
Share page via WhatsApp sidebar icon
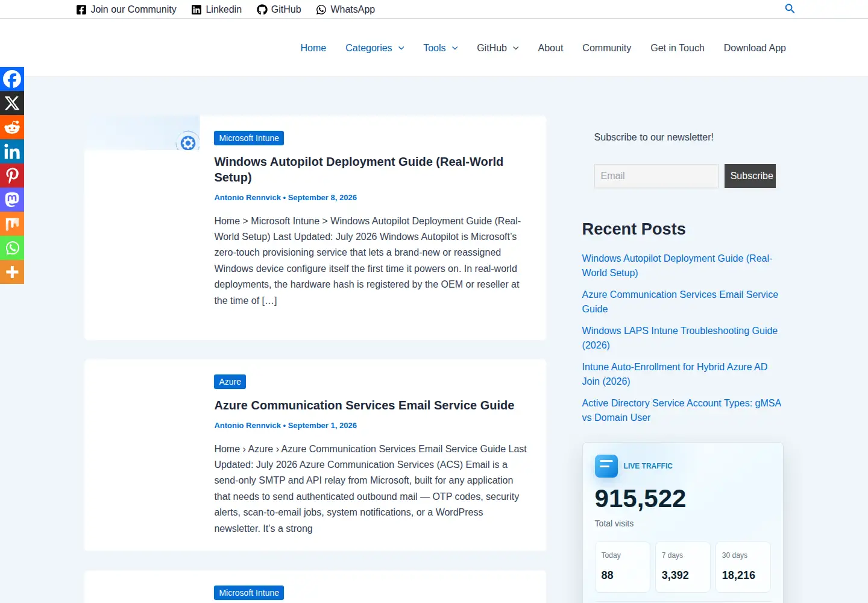[12, 248]
